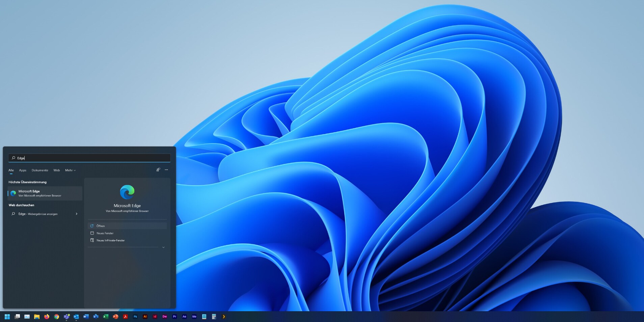
Task: Switch to the Alle search tab
Action: (11, 170)
